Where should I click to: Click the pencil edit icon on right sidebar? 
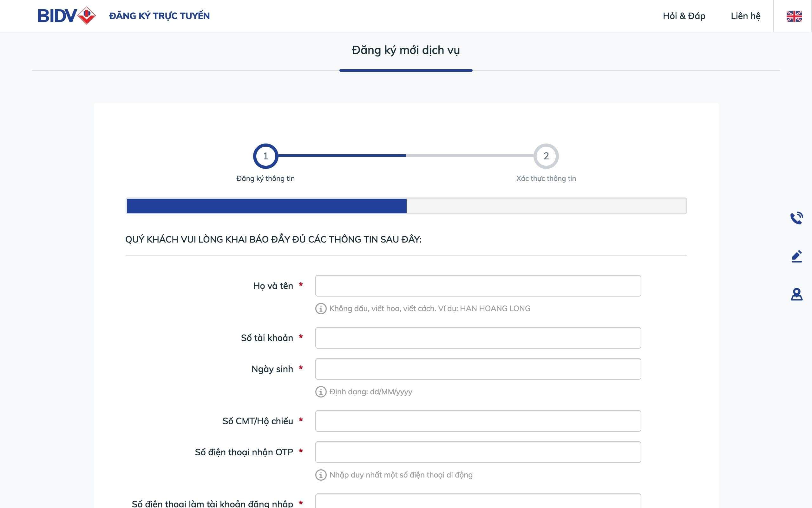pos(796,256)
